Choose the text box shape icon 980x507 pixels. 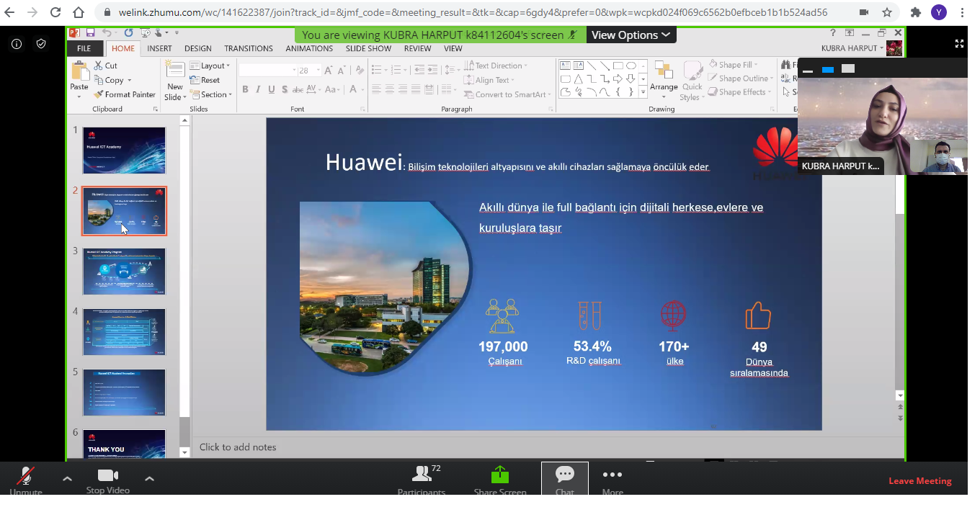click(566, 66)
